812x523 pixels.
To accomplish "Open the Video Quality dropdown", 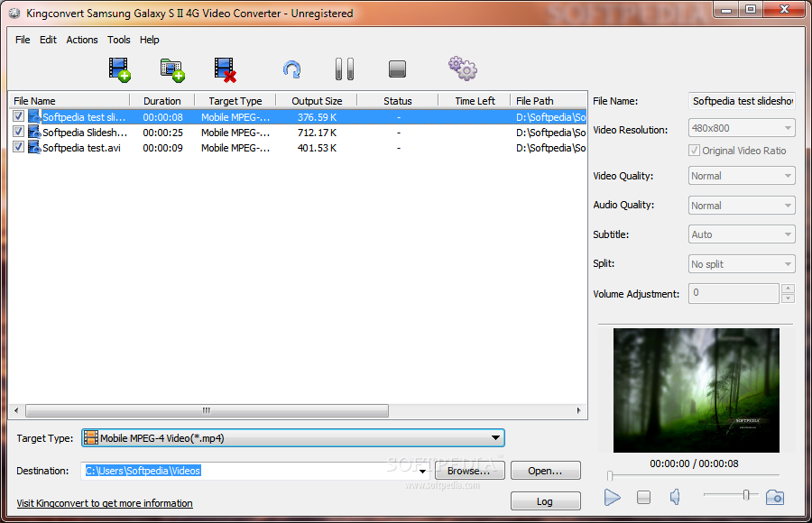I will point(742,176).
